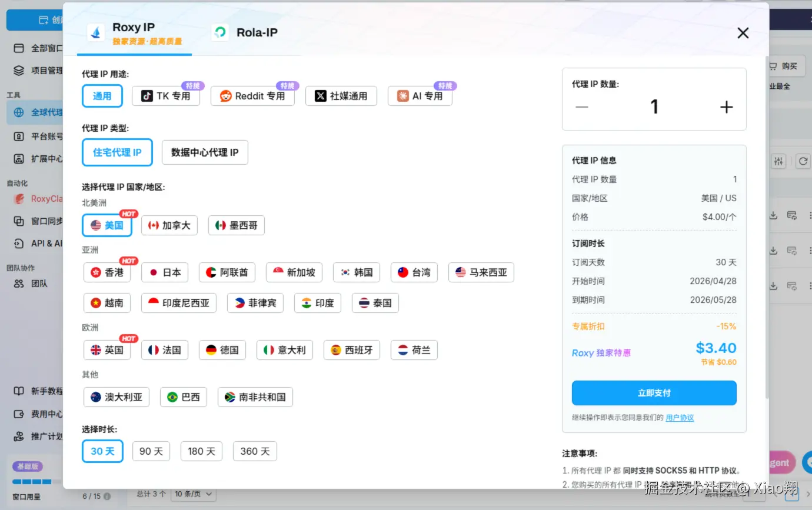
Task: Pick 西班牙 under Europe
Action: click(352, 350)
